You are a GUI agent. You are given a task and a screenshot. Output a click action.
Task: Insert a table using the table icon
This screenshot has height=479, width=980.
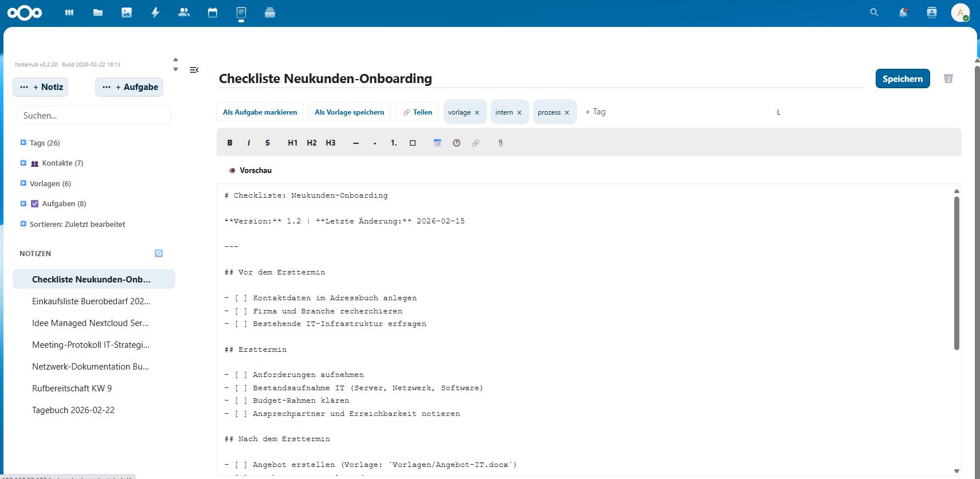pyautogui.click(x=437, y=143)
